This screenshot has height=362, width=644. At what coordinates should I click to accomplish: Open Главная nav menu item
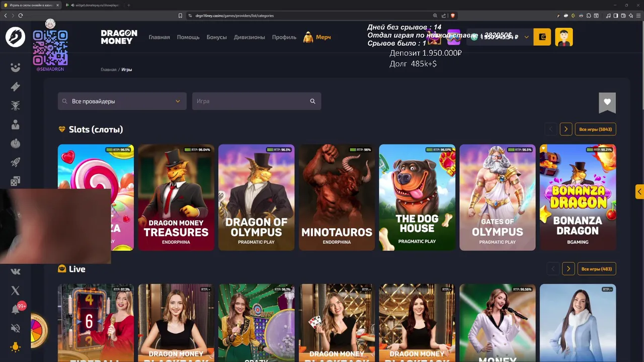pos(159,37)
